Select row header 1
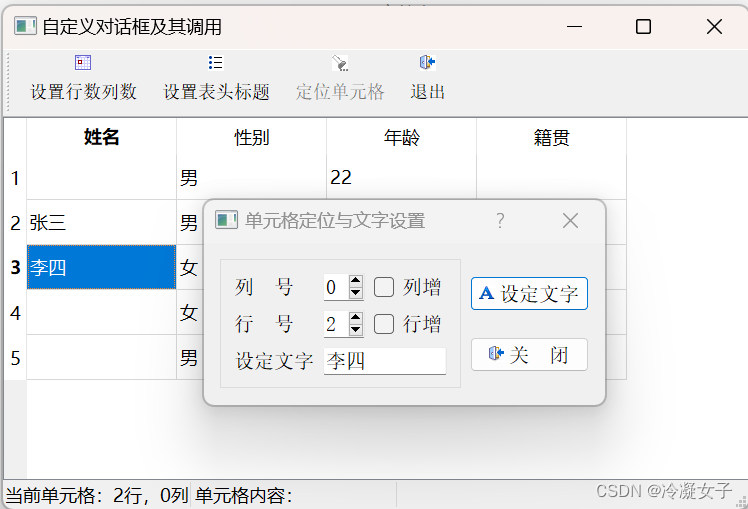The width and height of the screenshot is (748, 509). [x=15, y=178]
